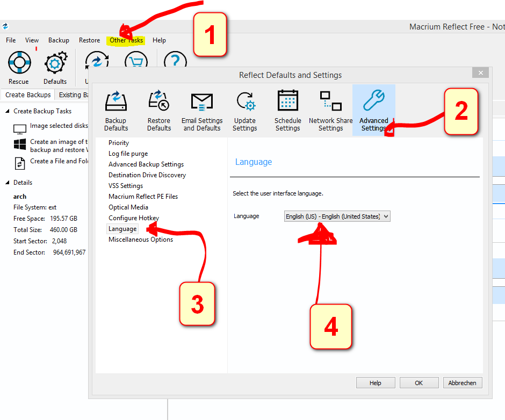The image size is (505, 420).
Task: Select Configure Hotkey entry
Action: 134,218
